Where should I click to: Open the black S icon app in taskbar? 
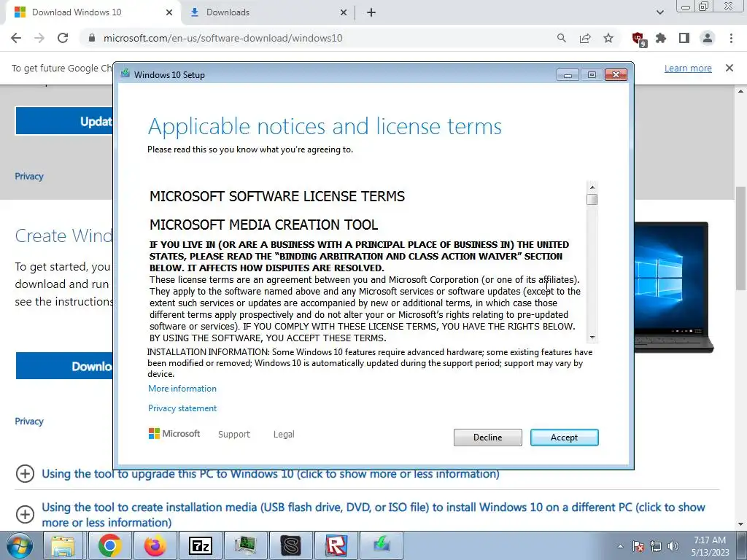click(x=290, y=546)
